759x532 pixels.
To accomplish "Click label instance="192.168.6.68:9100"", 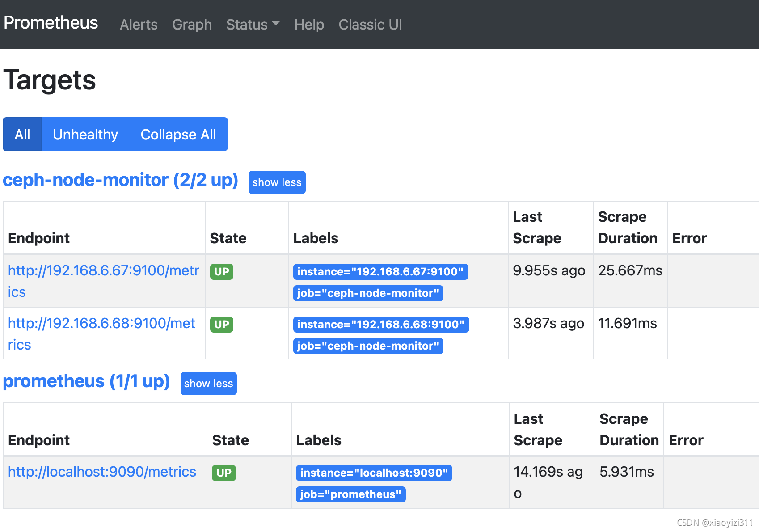I will (x=381, y=325).
